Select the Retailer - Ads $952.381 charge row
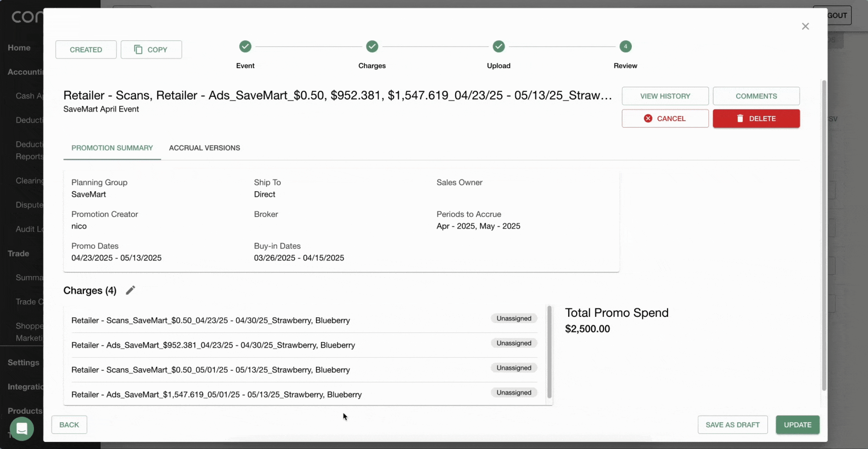Viewport: 868px width, 449px height. coord(213,345)
